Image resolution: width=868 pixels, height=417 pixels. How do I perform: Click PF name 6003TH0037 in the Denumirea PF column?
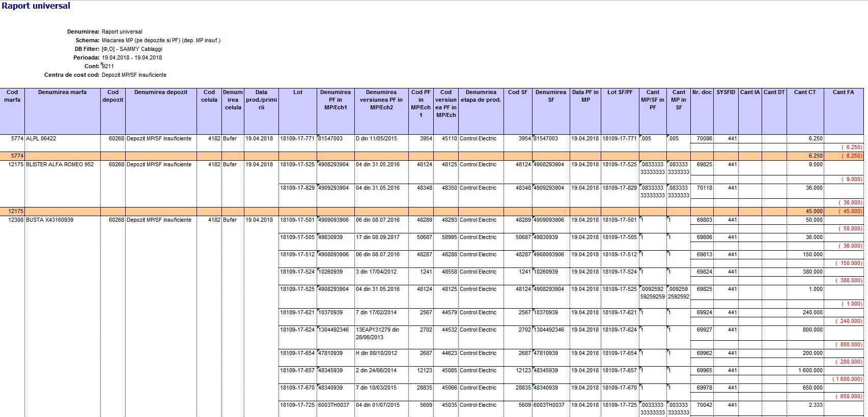pyautogui.click(x=334, y=405)
